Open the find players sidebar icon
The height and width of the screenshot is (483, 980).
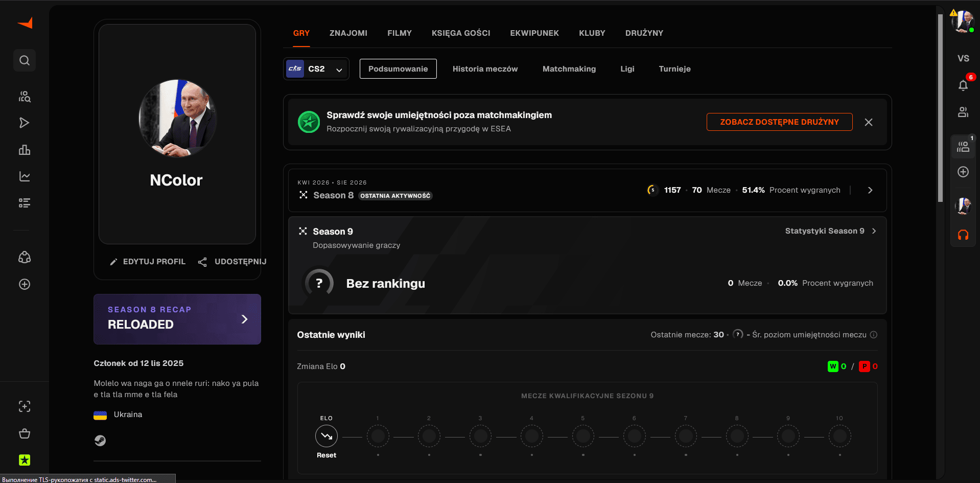(25, 97)
